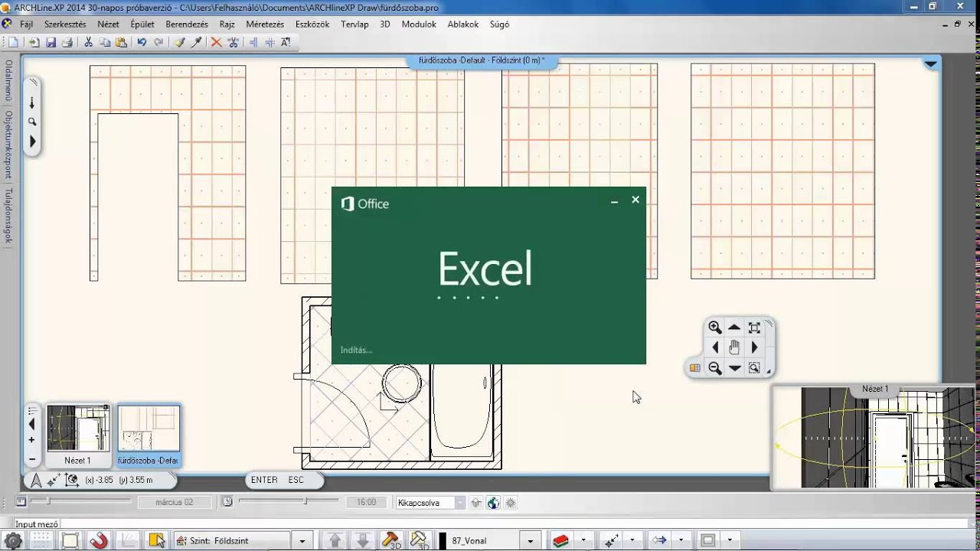This screenshot has height=551, width=980.
Task: Copy selection using the copy icon
Action: coord(105,42)
